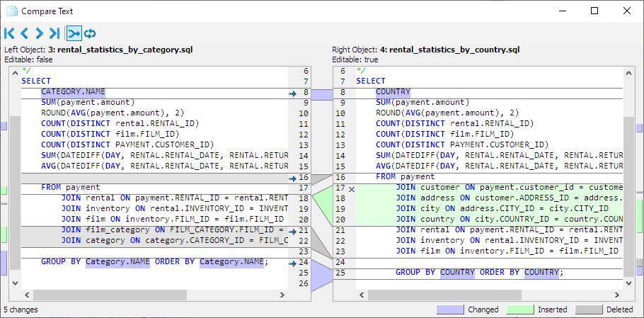Copy line 24 change to the right
Screen dimensions: 644x318
(x=293, y=263)
